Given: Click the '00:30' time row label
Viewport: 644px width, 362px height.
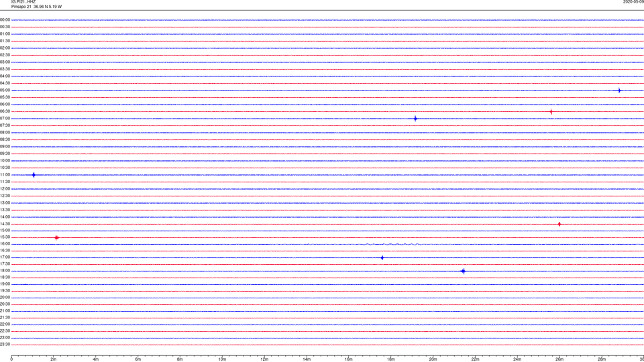Looking at the screenshot, I should pyautogui.click(x=5, y=27).
